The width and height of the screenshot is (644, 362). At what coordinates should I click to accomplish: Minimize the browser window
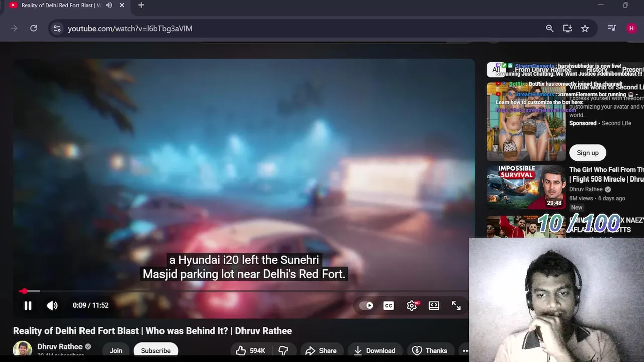click(601, 5)
